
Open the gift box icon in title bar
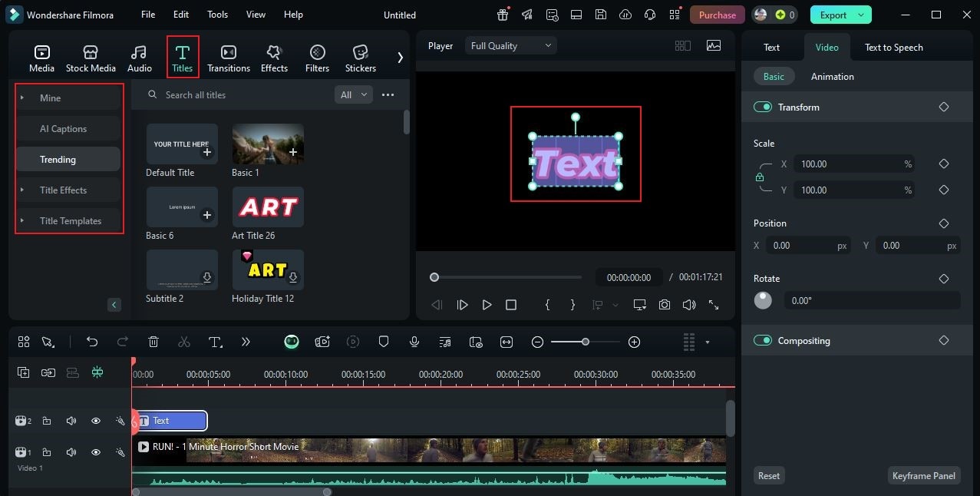click(x=503, y=15)
